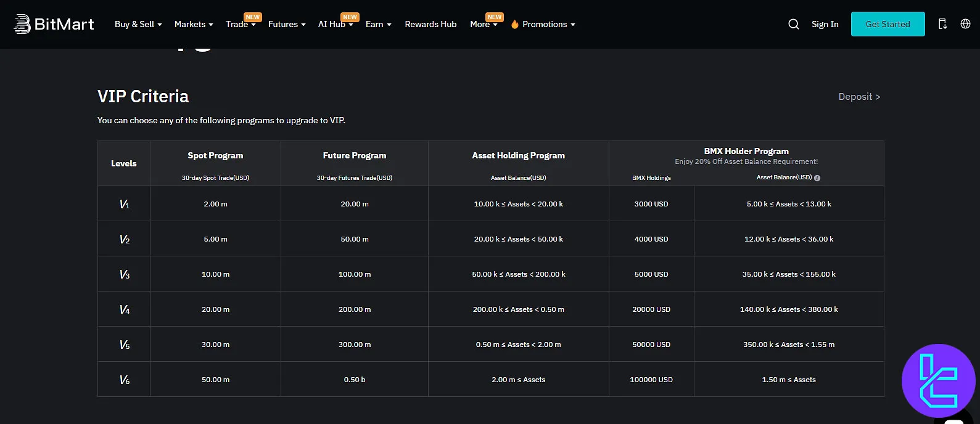980x424 pixels.
Task: Open the More dropdown menu
Action: 484,24
